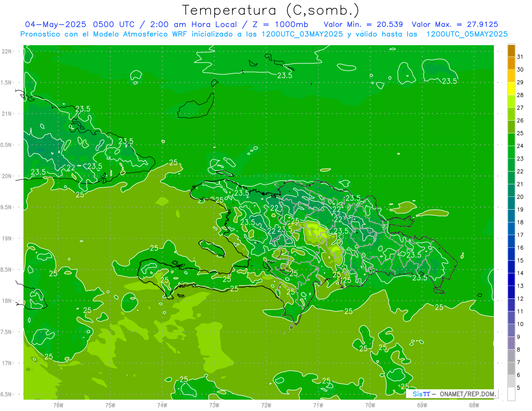Click the '28' label on the color scale

(520, 95)
